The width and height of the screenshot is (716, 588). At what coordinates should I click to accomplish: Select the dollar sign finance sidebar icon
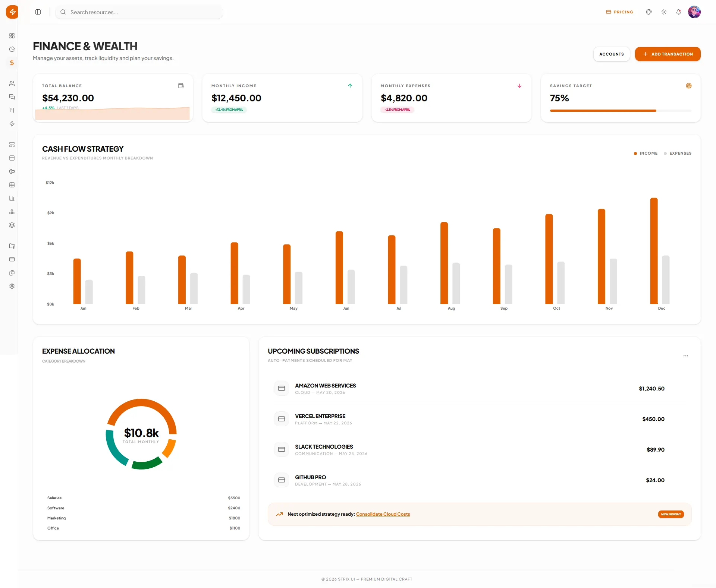click(x=12, y=63)
